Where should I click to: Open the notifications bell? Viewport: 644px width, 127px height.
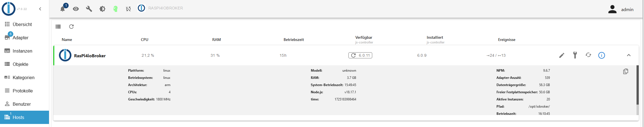pyautogui.click(x=63, y=9)
